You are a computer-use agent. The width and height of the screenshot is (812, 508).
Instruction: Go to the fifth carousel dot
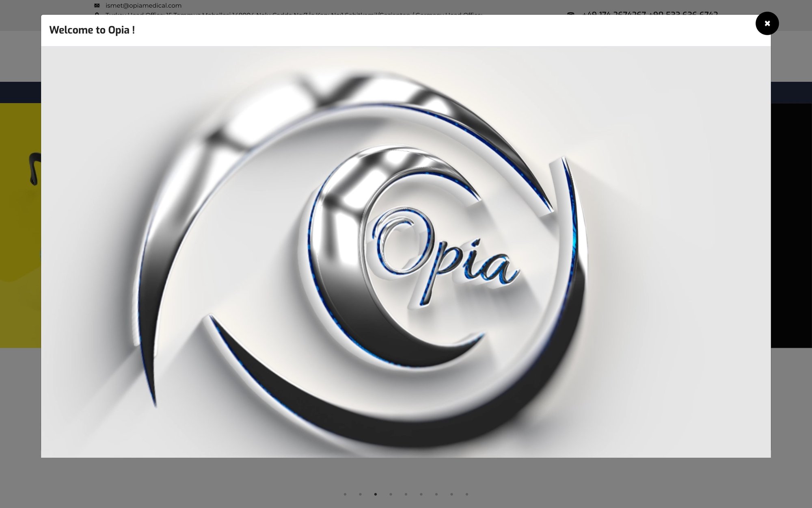[406, 494]
